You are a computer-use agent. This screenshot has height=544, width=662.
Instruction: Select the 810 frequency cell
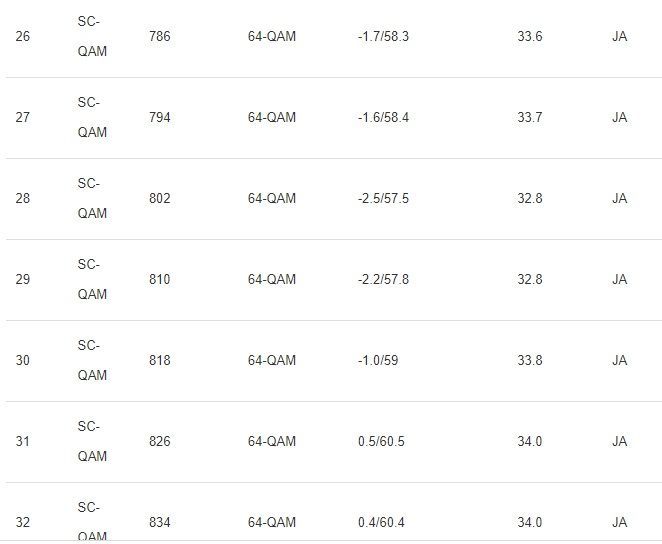[x=159, y=280]
